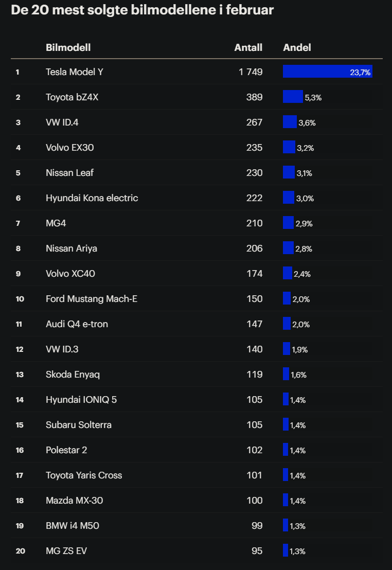This screenshot has width=392, height=570.
Task: Select the Skoda Enyaq row
Action: (197, 375)
